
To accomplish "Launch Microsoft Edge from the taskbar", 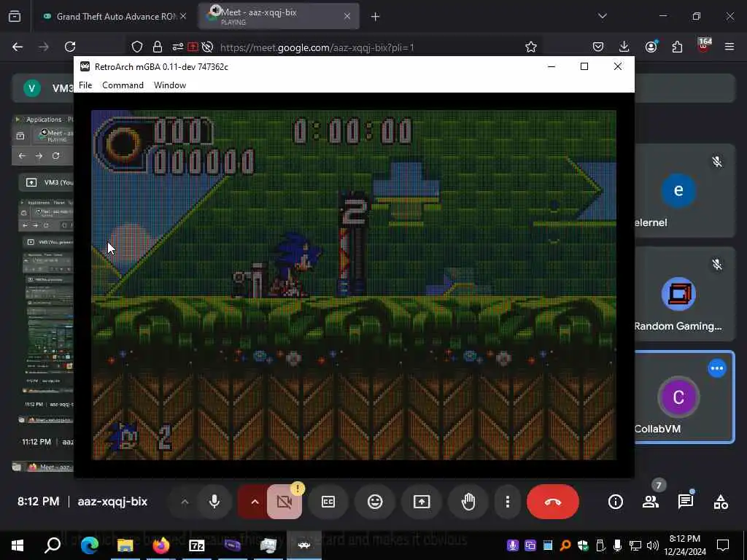I will click(x=90, y=545).
